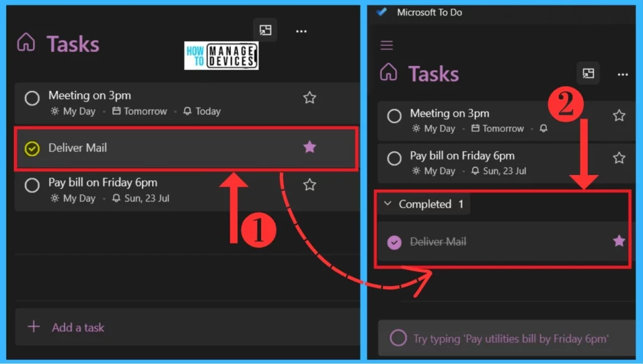Mark completed 'Deliver Mail' as not done, right window
643x364 pixels.
394,242
